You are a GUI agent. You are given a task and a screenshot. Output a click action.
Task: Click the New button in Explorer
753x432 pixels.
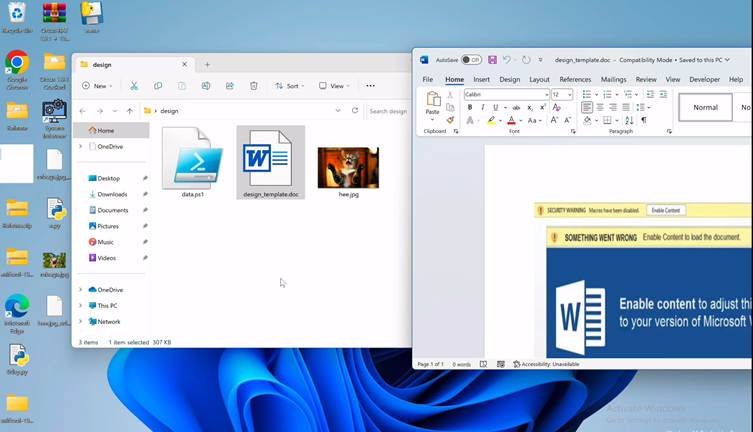97,86
